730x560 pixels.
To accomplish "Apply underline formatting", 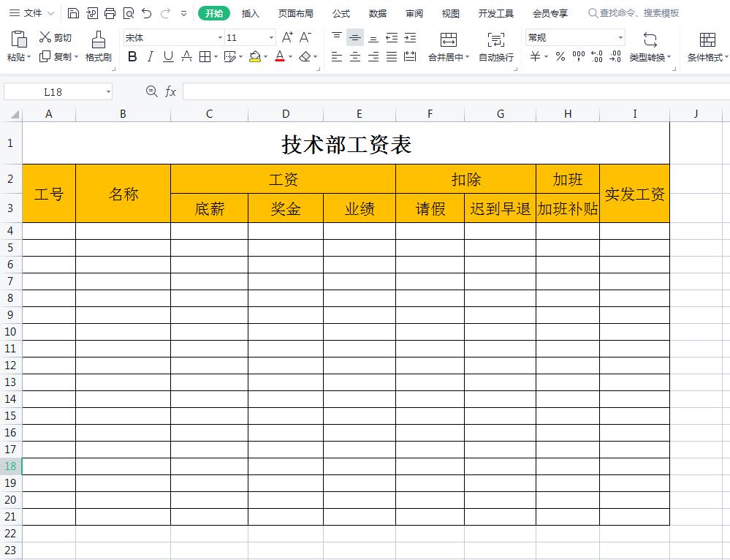I will pyautogui.click(x=167, y=56).
